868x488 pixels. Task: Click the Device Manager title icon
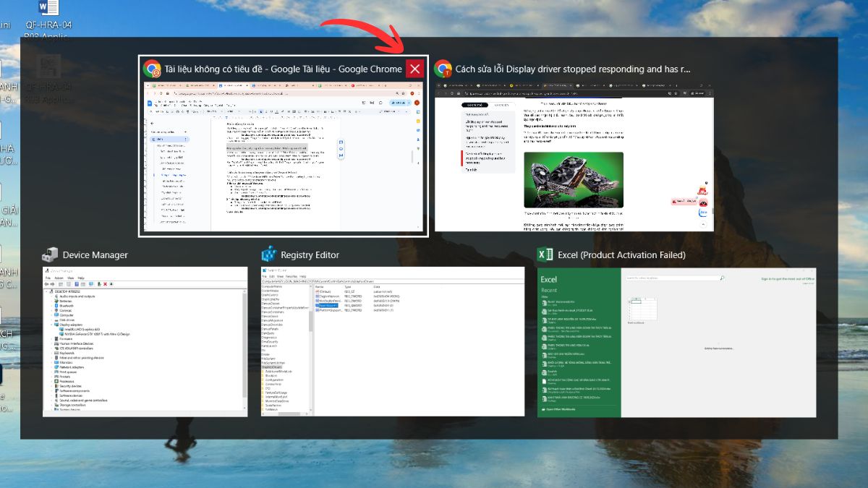tap(51, 254)
